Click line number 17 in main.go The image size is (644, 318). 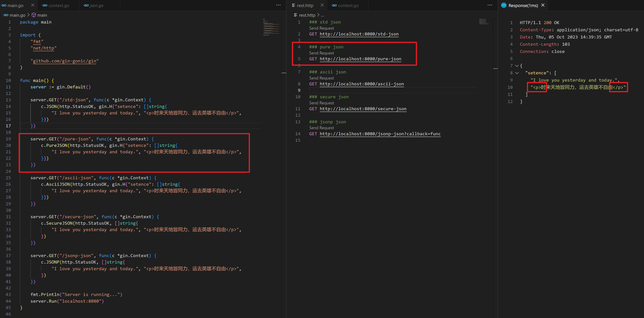[x=8, y=126]
